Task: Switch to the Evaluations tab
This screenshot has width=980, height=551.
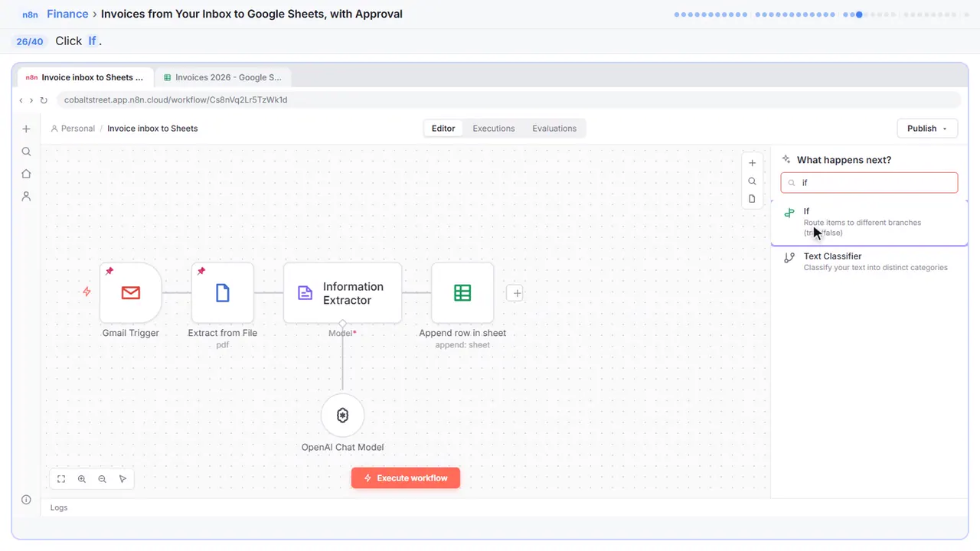Action: 554,129
